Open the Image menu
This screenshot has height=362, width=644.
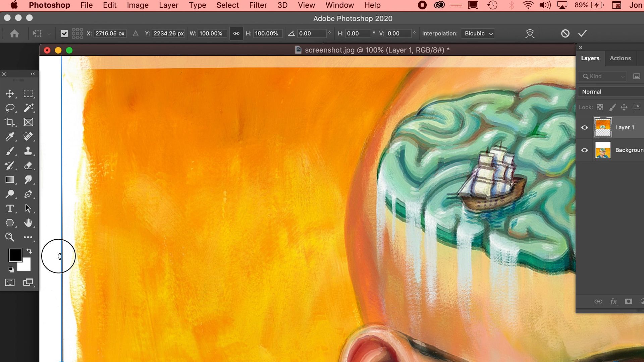coord(138,5)
